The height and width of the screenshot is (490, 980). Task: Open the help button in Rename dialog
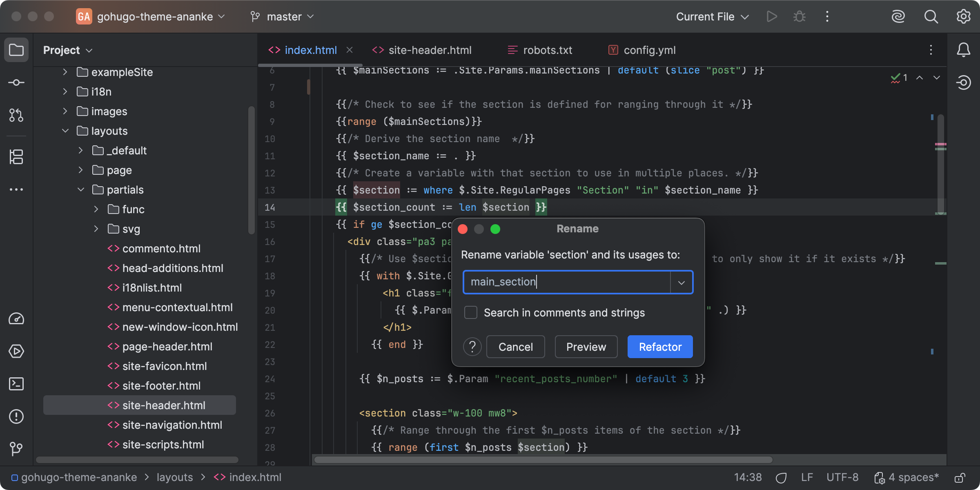pos(472,347)
